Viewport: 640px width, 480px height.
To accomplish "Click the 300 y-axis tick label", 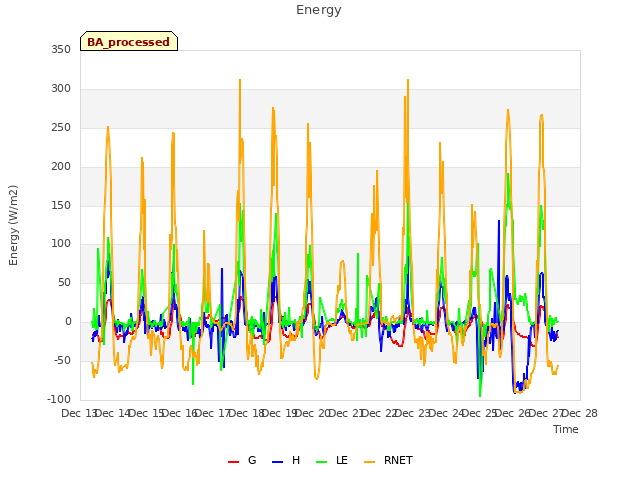I will pyautogui.click(x=61, y=89).
